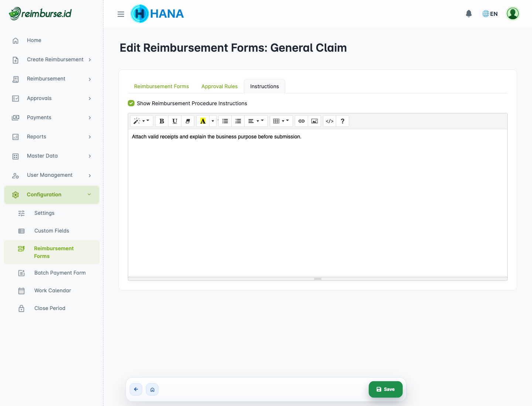Image resolution: width=532 pixels, height=406 pixels.
Task: Toggle the hamburger sidebar menu
Action: click(x=121, y=14)
